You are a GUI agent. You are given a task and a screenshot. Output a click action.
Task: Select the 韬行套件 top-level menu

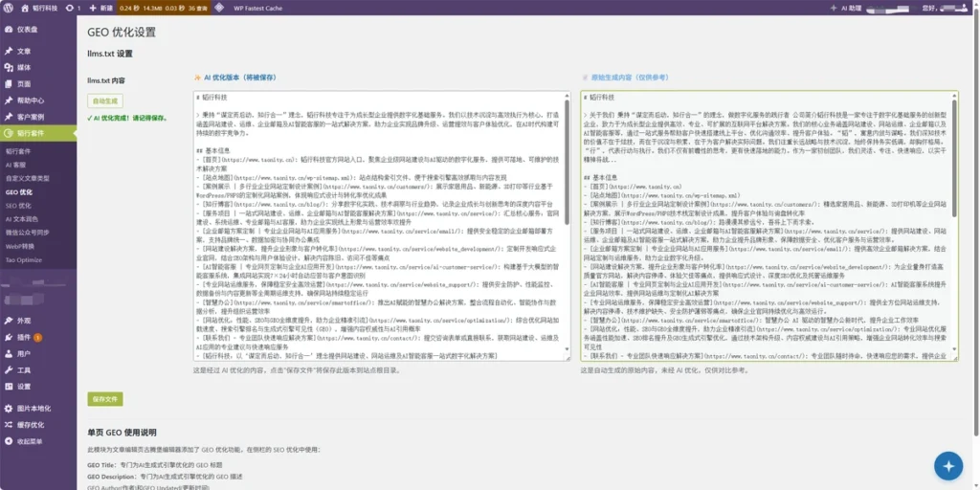click(x=38, y=133)
